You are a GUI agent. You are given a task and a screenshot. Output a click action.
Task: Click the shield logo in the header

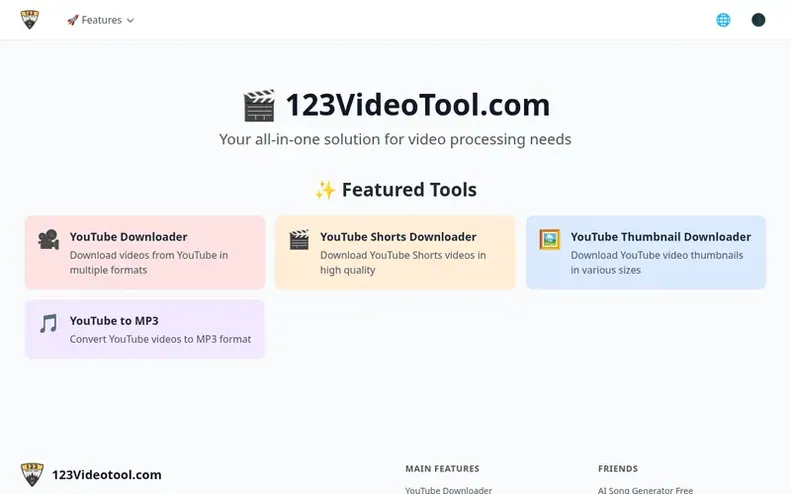point(30,20)
